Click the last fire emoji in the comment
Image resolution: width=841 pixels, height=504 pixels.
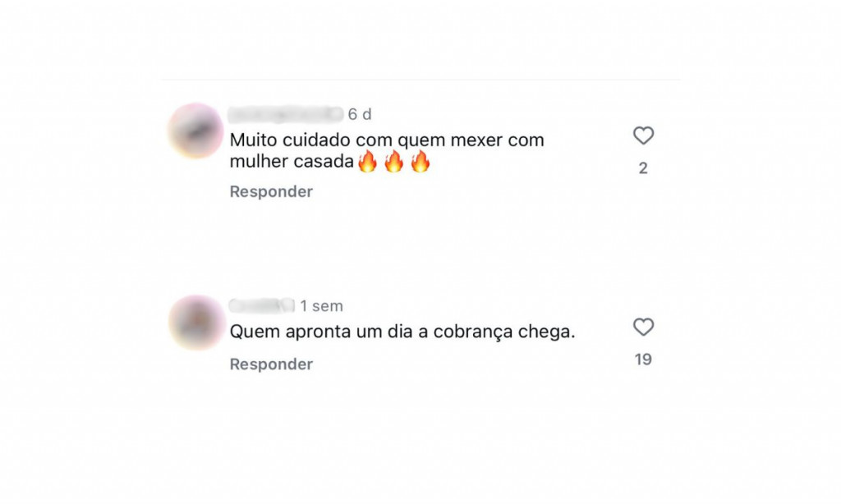tap(420, 161)
